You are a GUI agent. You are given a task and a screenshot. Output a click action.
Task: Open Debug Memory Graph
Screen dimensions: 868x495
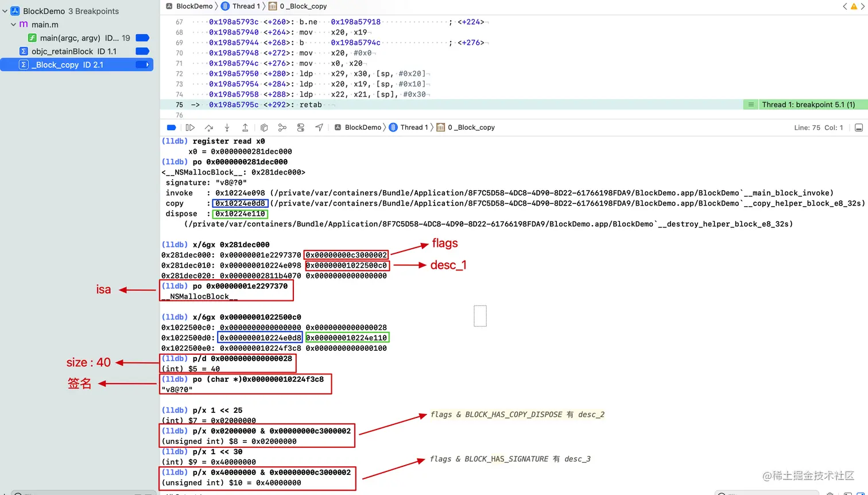(282, 127)
